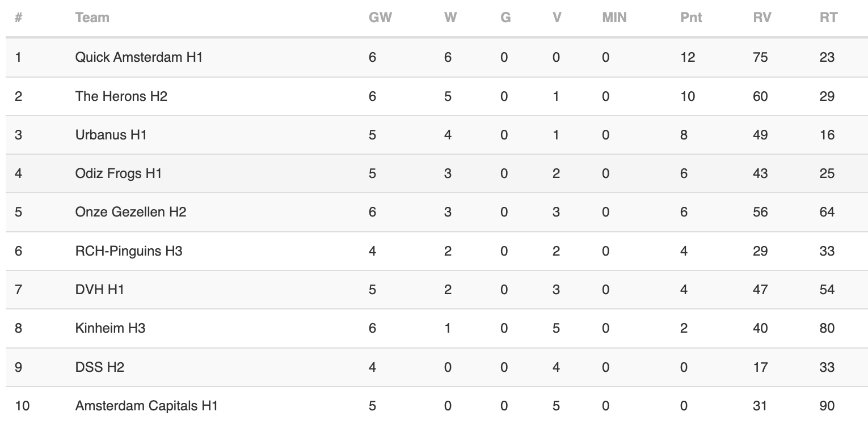Select RCH-Pinguins H3 team
Image resolution: width=868 pixels, height=433 pixels.
click(x=128, y=251)
